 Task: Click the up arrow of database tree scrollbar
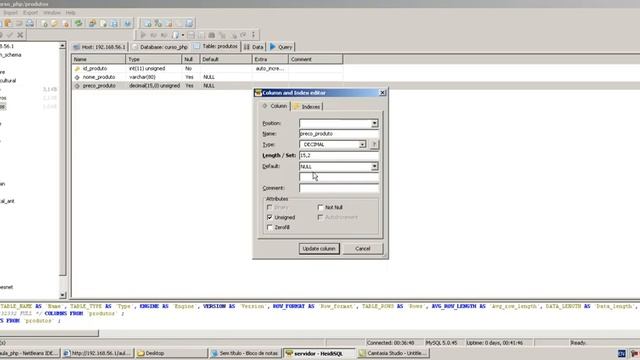tap(62, 46)
